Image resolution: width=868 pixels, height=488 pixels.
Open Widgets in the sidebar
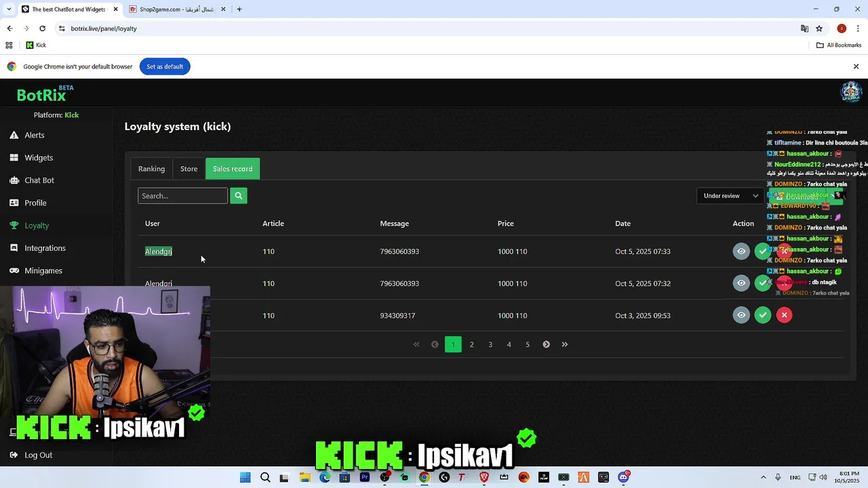coord(39,157)
